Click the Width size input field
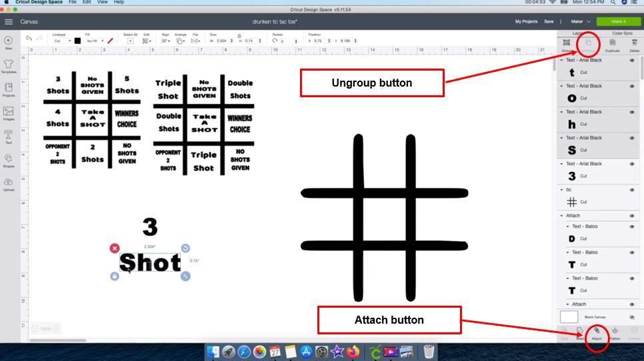This screenshot has height=361, width=644. pyautogui.click(x=223, y=41)
